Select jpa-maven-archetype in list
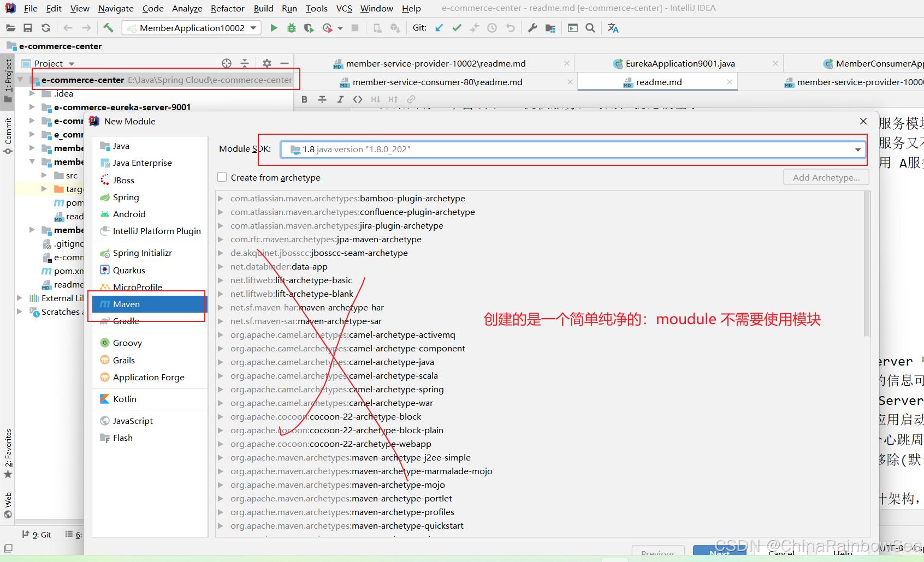The height and width of the screenshot is (562, 924). click(x=326, y=240)
